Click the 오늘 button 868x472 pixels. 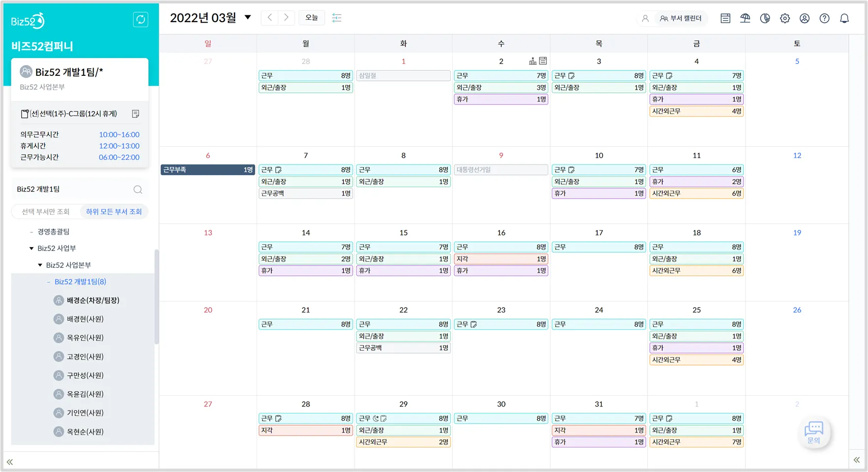[311, 18]
